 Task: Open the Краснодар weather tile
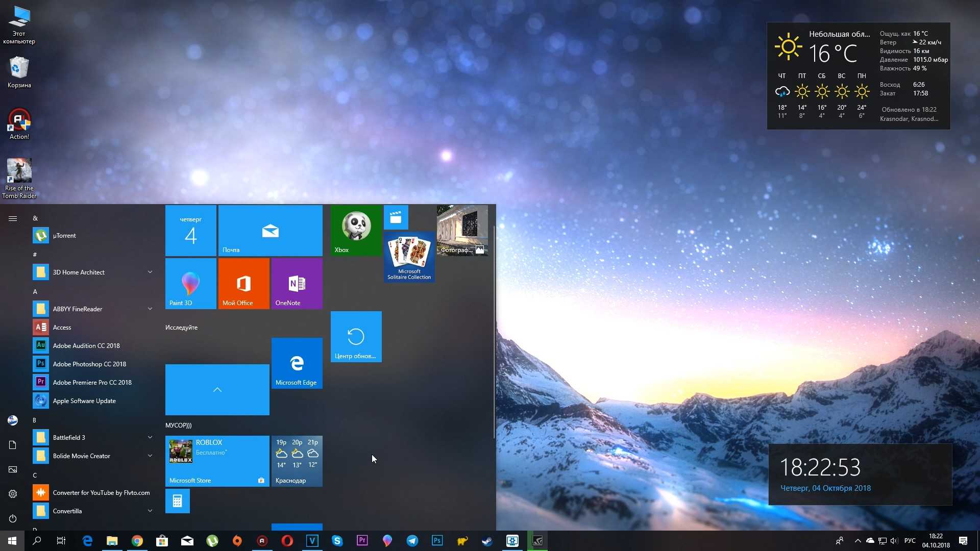[297, 461]
